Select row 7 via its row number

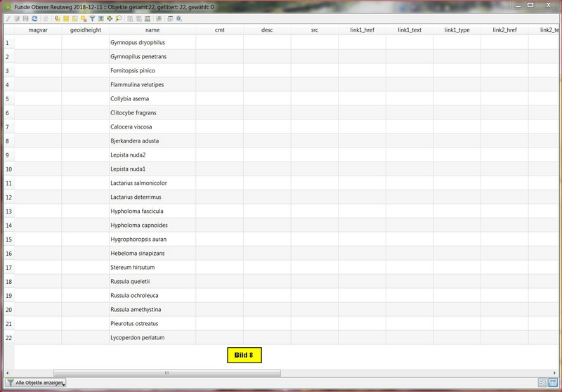(7, 127)
